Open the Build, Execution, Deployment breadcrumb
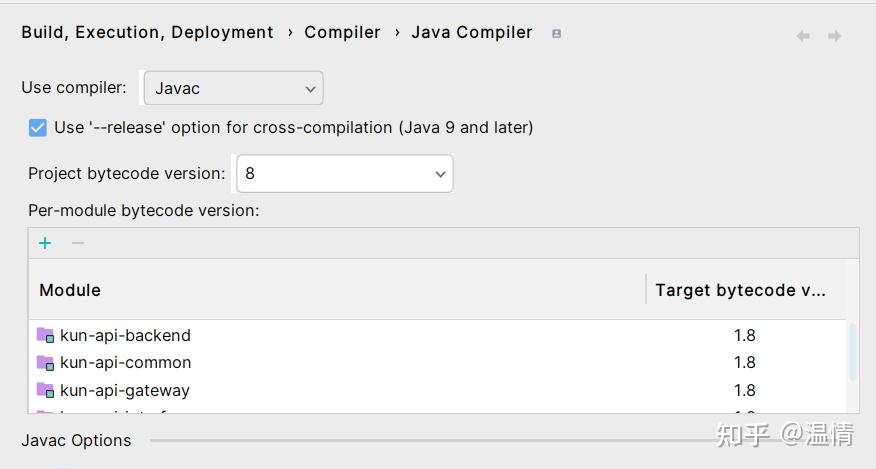 tap(147, 32)
